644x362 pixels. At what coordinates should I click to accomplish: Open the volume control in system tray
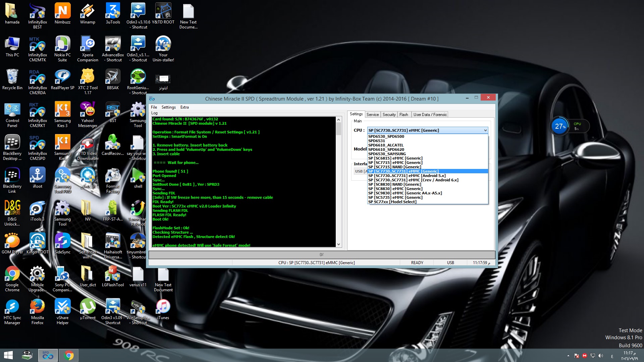601,356
